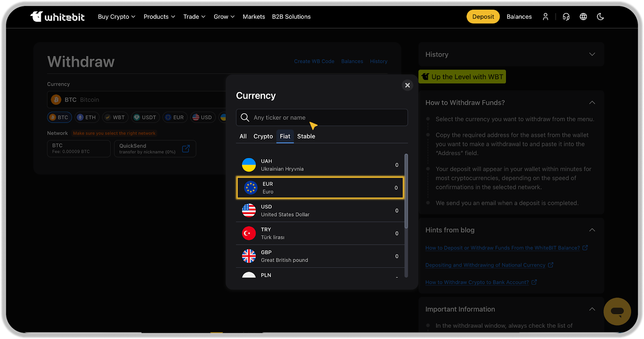The height and width of the screenshot is (339, 644).
Task: Open the chat support bubble
Action: pos(617,312)
